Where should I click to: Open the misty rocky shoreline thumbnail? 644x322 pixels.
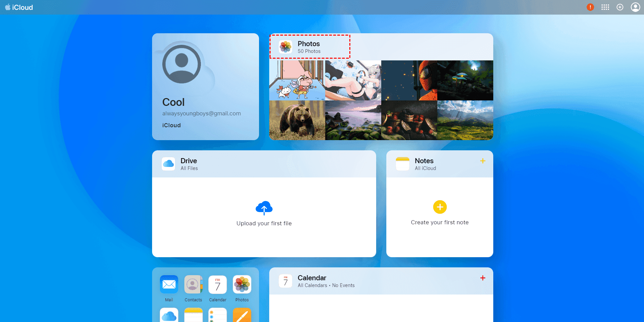(x=353, y=120)
